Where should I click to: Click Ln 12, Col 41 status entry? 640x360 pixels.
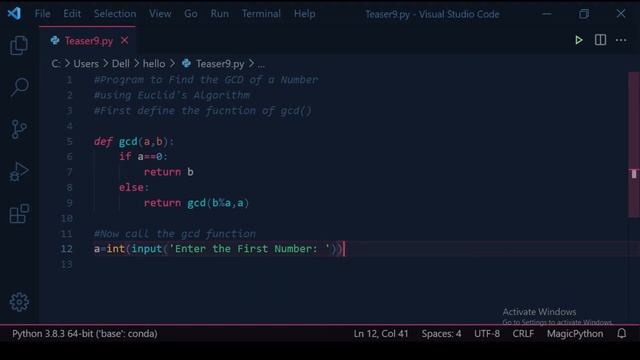click(x=381, y=333)
